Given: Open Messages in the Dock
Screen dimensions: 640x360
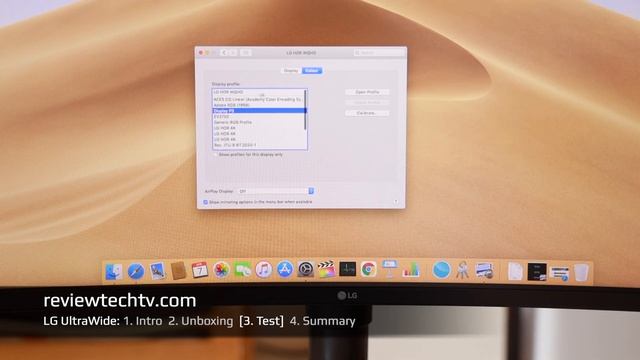Looking at the screenshot, I should click(x=242, y=270).
